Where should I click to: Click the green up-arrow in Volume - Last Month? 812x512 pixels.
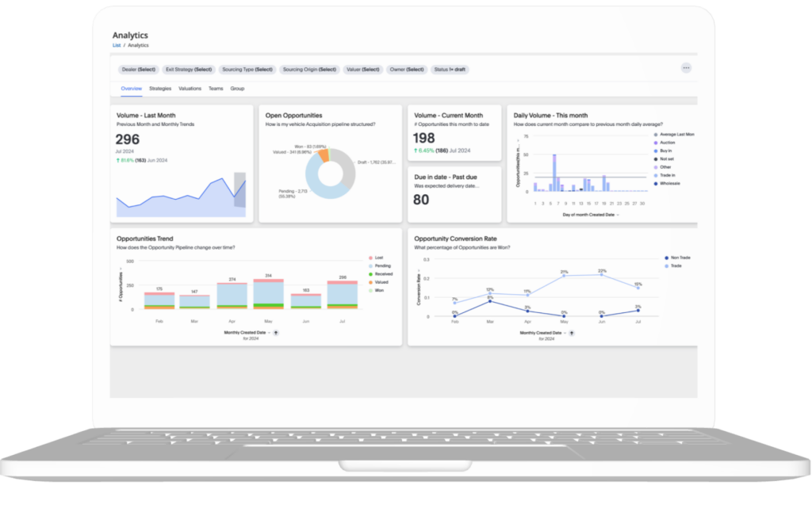point(118,160)
